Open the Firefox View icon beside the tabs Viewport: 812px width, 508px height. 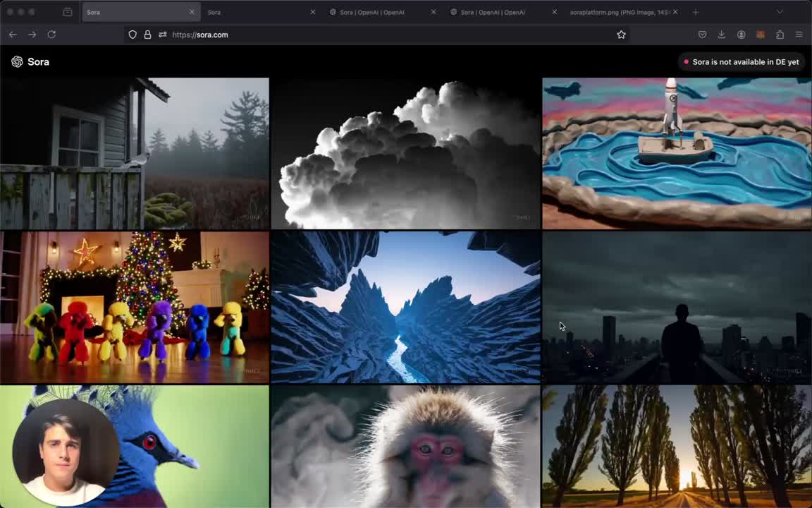68,12
